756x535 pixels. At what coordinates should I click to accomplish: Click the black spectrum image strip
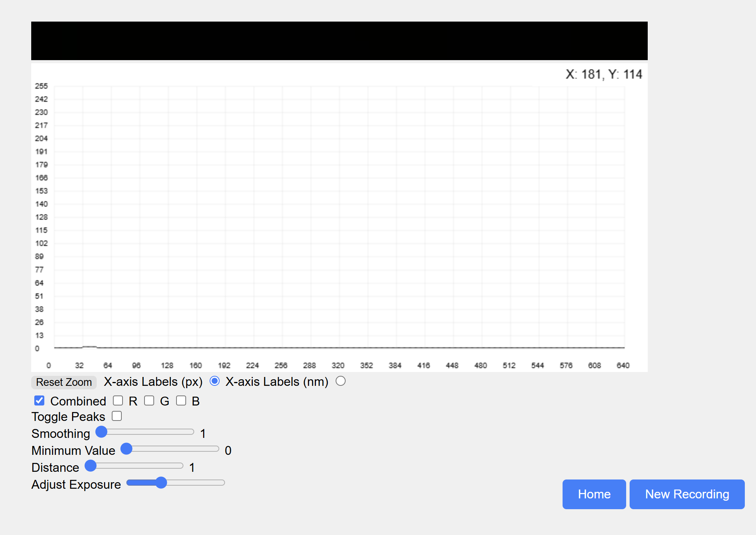(339, 41)
